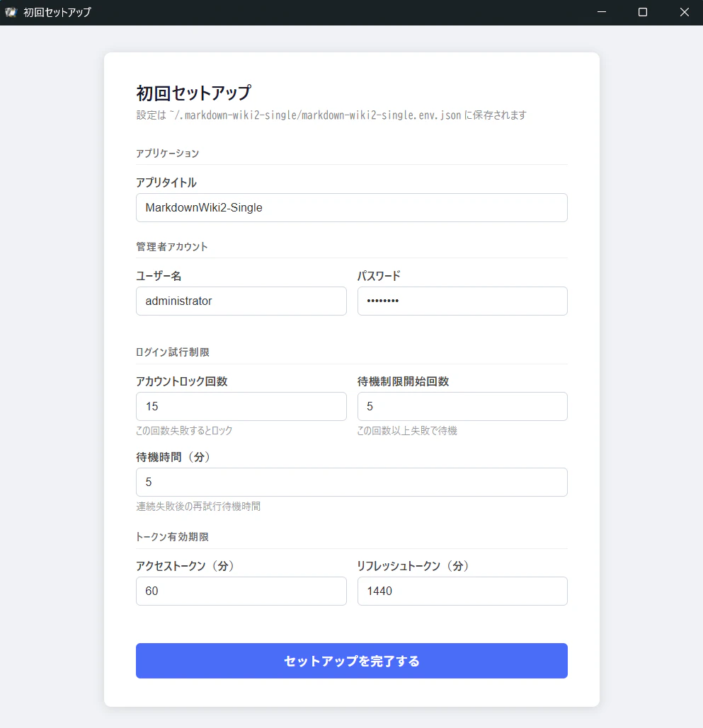The height and width of the screenshot is (728, 703).
Task: Click the settings path text with env.json
Action: tap(331, 115)
